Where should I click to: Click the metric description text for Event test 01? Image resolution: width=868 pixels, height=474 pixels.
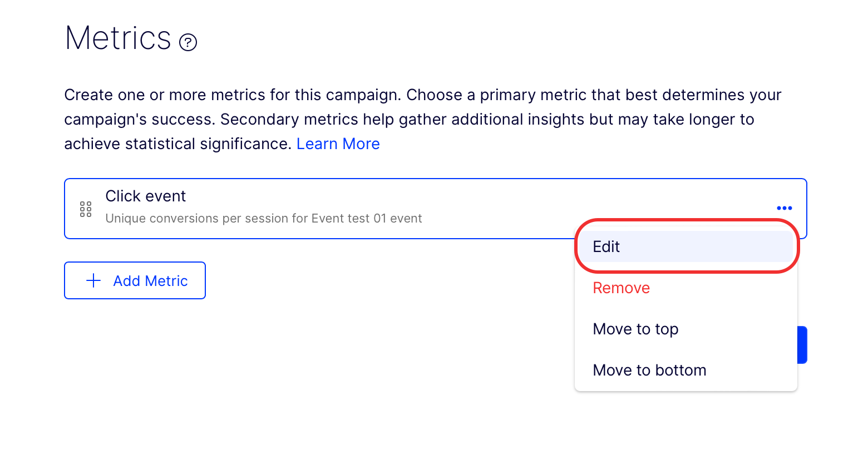click(263, 218)
